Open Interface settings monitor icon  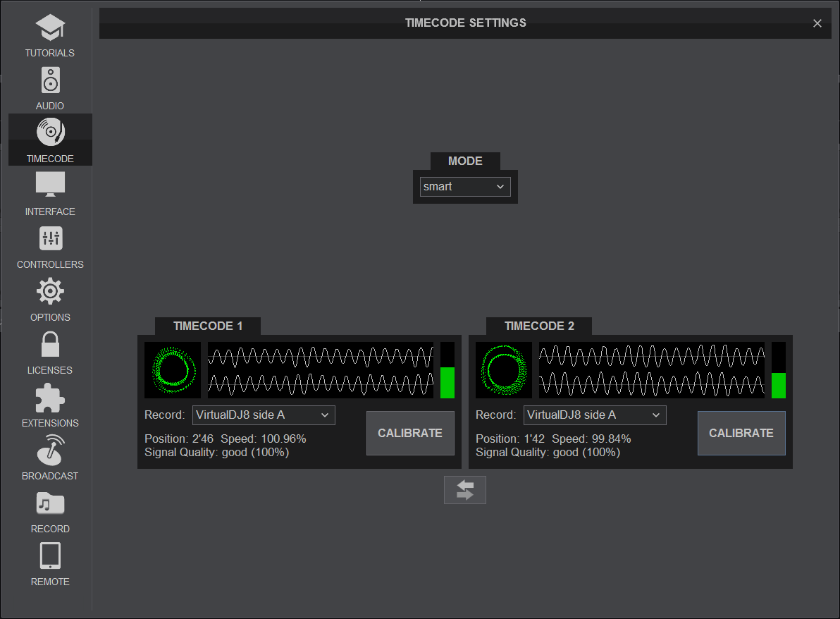50,185
